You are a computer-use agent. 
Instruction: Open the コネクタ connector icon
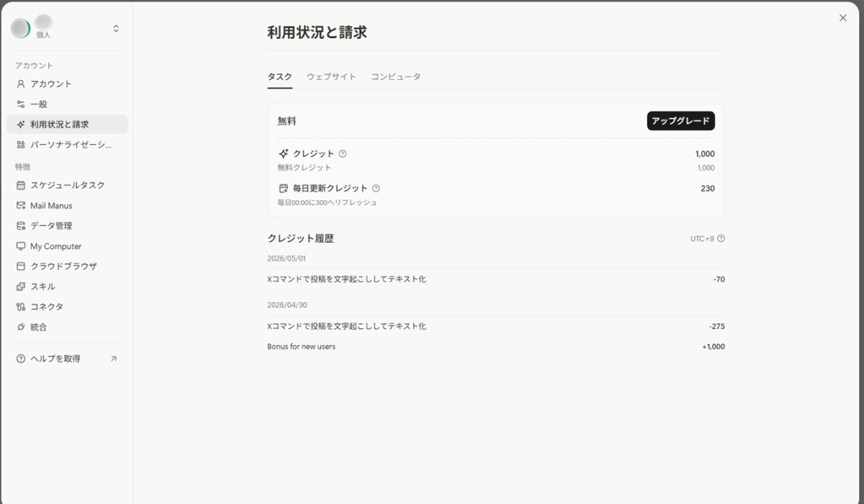pos(21,307)
